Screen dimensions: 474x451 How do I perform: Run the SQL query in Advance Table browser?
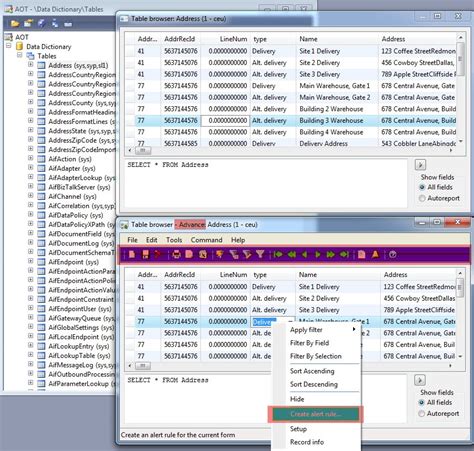click(420, 380)
